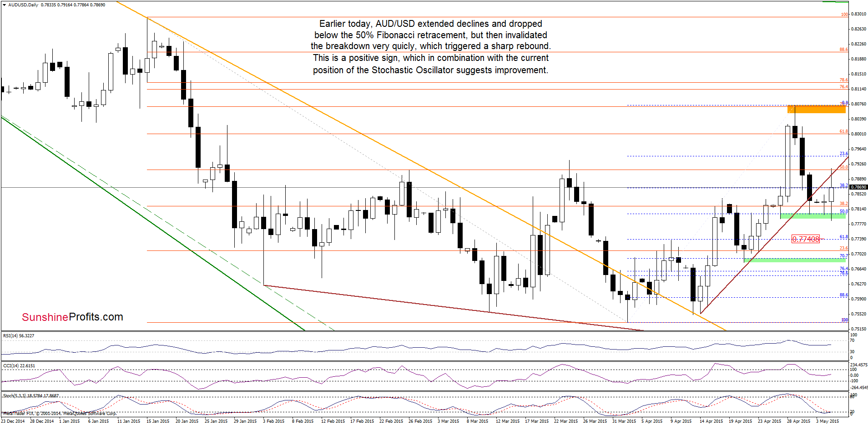Viewport: 868px width, 425px height.
Task: Click price axis value 0.79640
Action: click(x=858, y=149)
